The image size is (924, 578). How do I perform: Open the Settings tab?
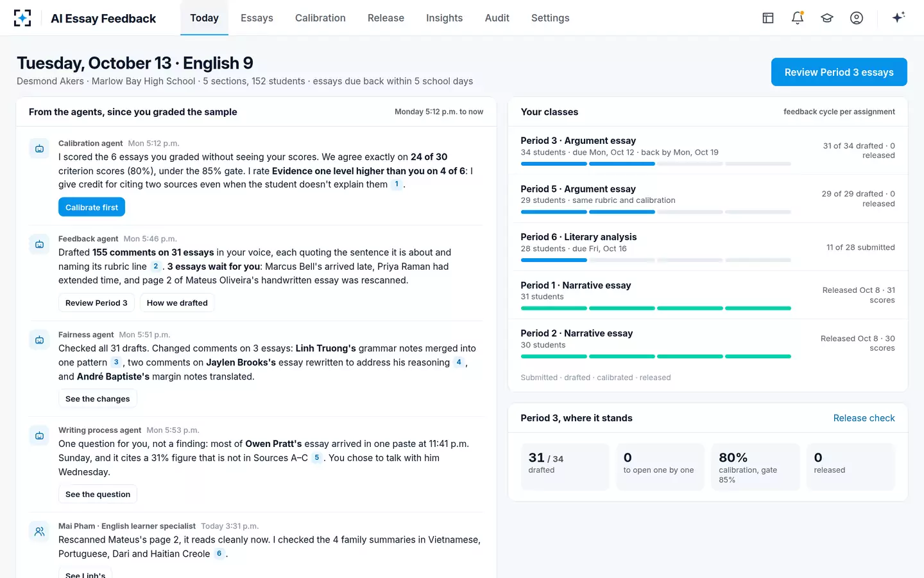coord(550,18)
